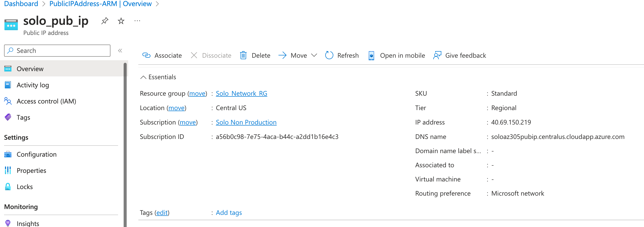This screenshot has width=644, height=227.
Task: Click the Associate link icon
Action: (146, 55)
